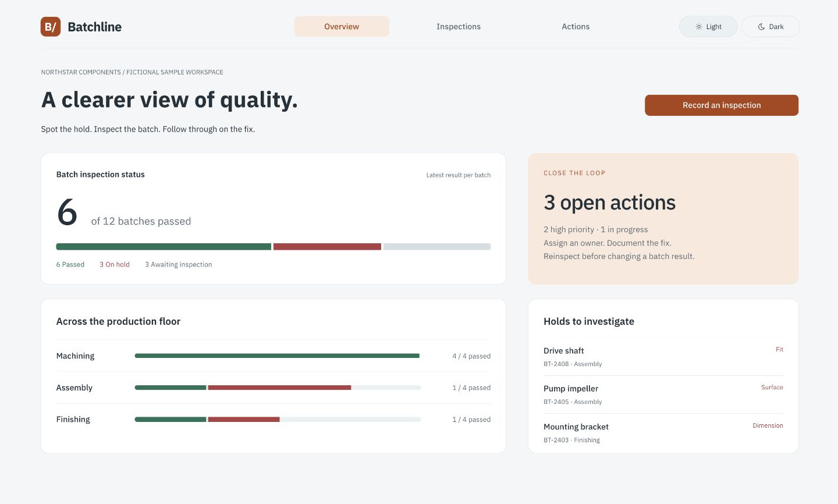Click red segment of Finishing progress bar
The width and height of the screenshot is (838, 504).
coord(244,420)
